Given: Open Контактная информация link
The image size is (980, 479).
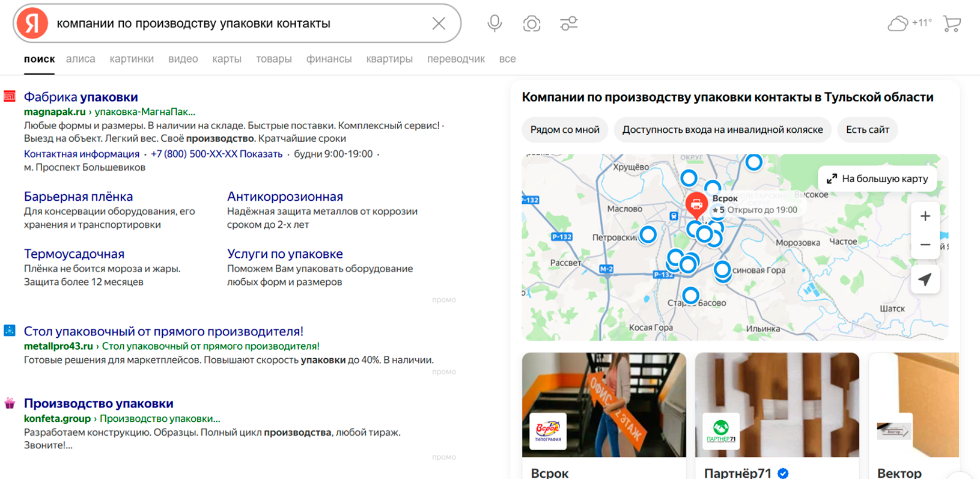Looking at the screenshot, I should pos(82,154).
